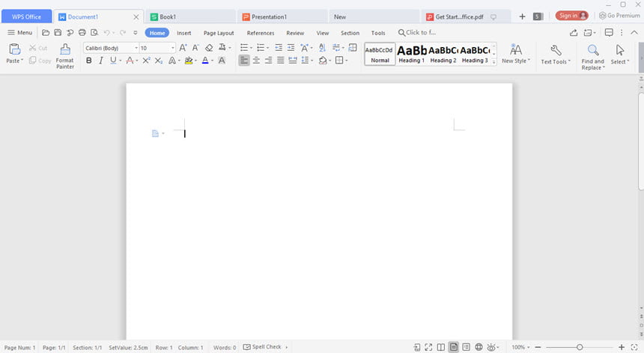This screenshot has width=644, height=353.
Task: Toggle left alignment button
Action: point(244,61)
